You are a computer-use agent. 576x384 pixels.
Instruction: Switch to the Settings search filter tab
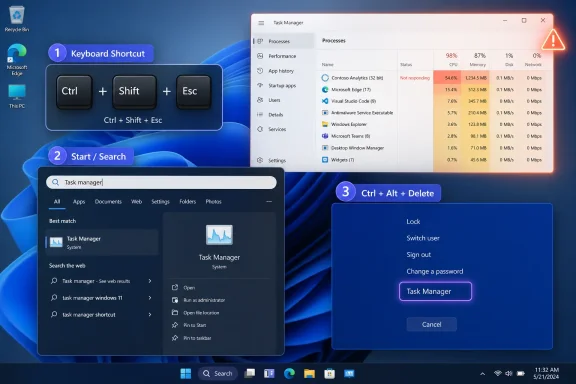[161, 202]
